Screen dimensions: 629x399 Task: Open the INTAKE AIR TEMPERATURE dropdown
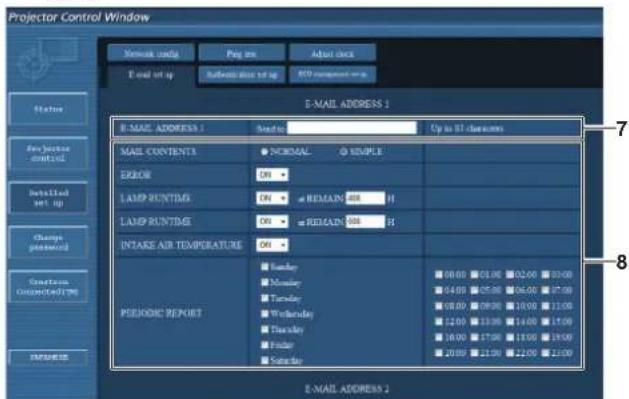click(272, 245)
